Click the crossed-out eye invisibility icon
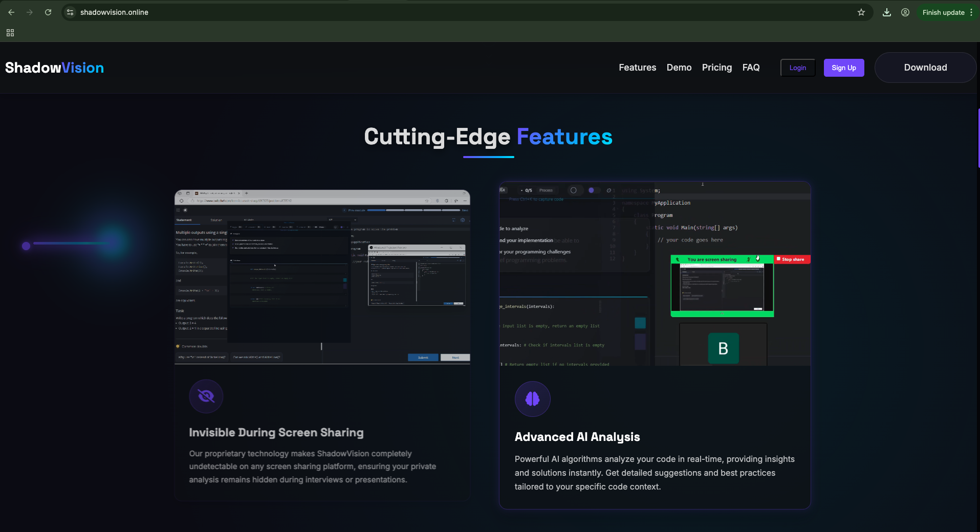 206,396
